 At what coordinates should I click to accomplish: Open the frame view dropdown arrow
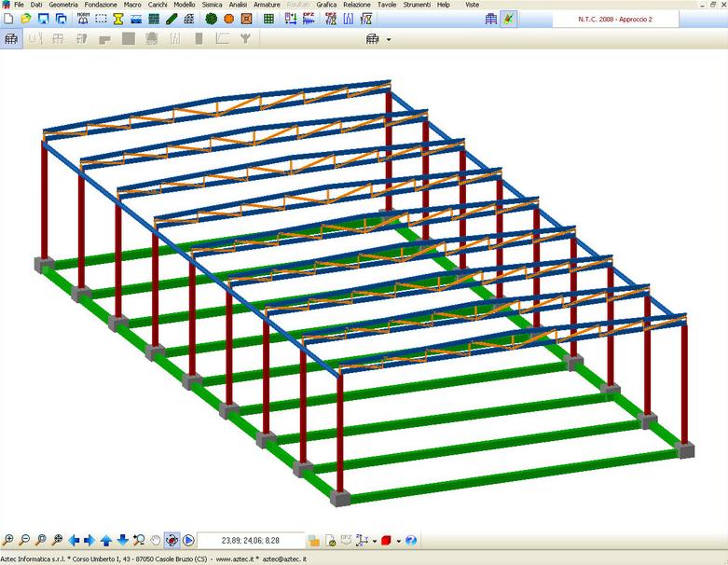pyautogui.click(x=388, y=39)
